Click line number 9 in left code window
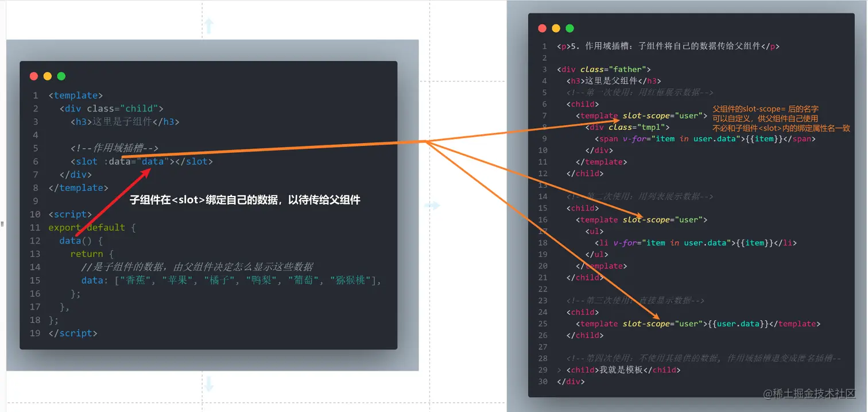Viewport: 868px width, 412px height. pyautogui.click(x=36, y=201)
